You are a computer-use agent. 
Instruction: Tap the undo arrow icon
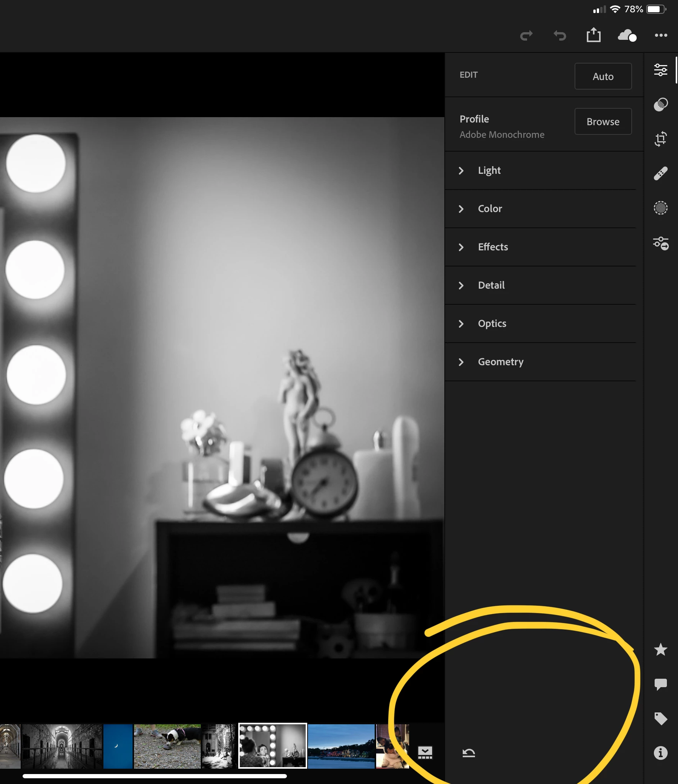560,36
